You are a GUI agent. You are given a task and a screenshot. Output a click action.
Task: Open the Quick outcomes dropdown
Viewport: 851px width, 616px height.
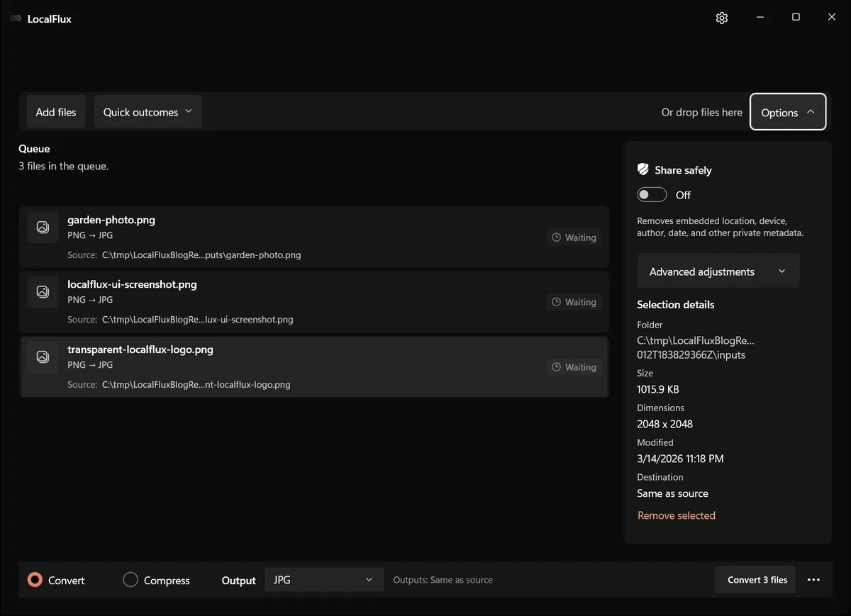148,112
